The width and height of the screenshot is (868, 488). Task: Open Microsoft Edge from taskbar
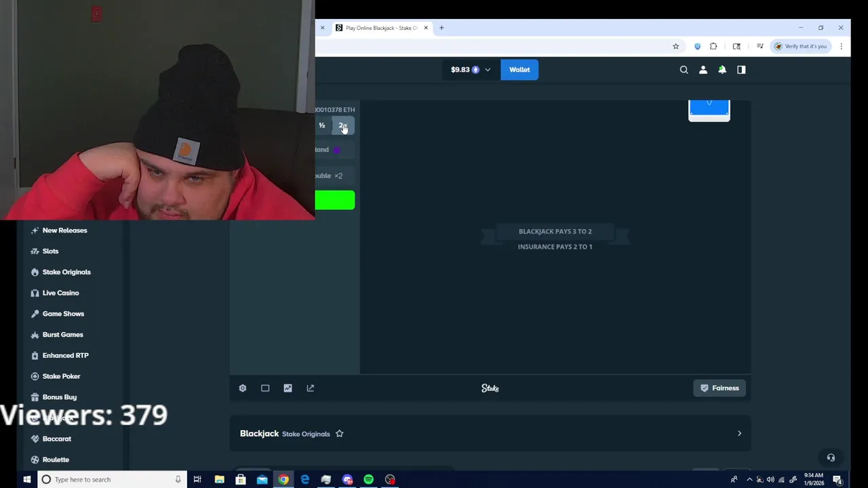304,479
